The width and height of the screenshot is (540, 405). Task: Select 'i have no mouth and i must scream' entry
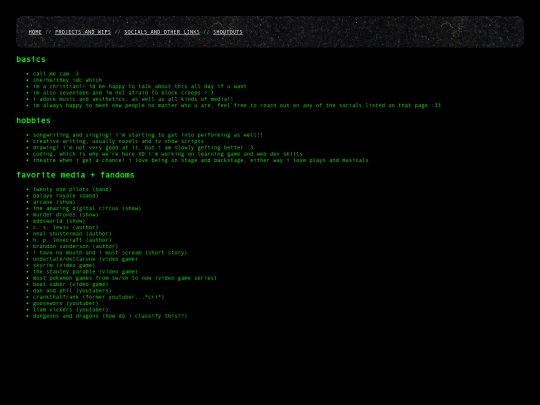(110, 253)
